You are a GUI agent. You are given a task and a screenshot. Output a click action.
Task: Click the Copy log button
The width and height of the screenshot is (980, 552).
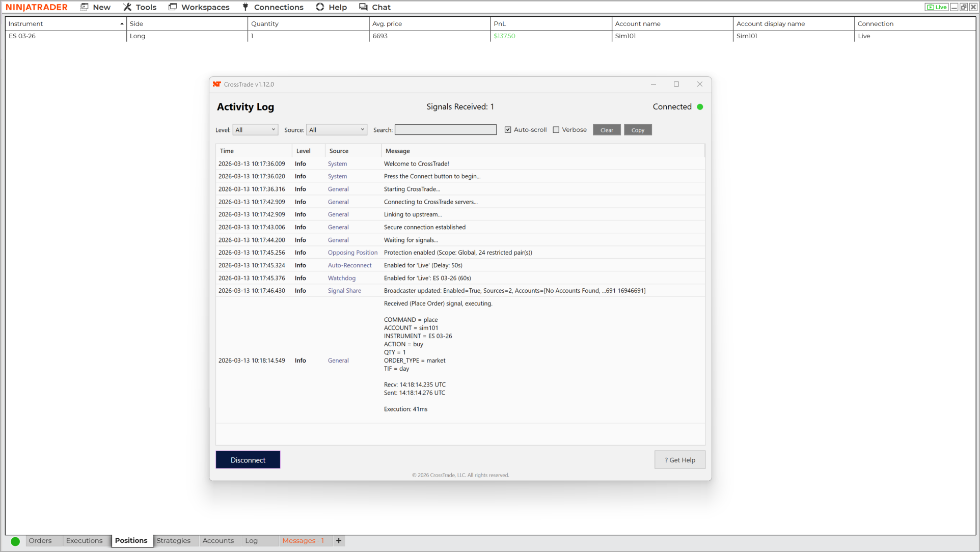638,130
